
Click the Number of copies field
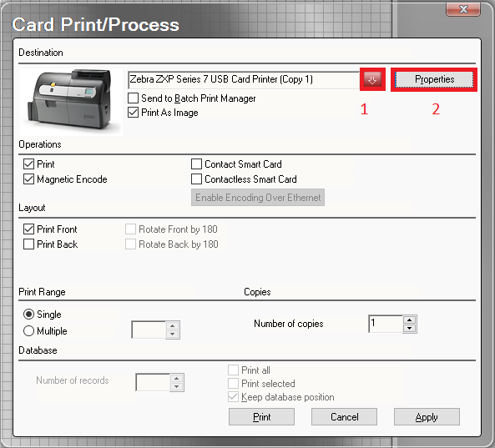(x=386, y=324)
